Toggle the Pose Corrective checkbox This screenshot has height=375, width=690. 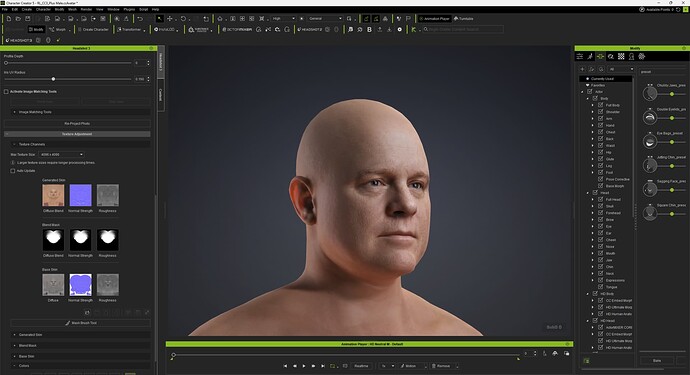pyautogui.click(x=601, y=179)
